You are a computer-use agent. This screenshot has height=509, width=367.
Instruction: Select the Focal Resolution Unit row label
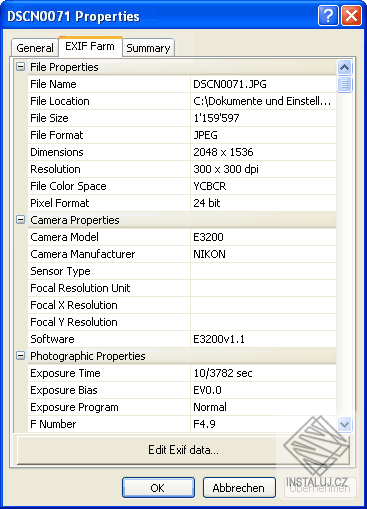(x=80, y=288)
